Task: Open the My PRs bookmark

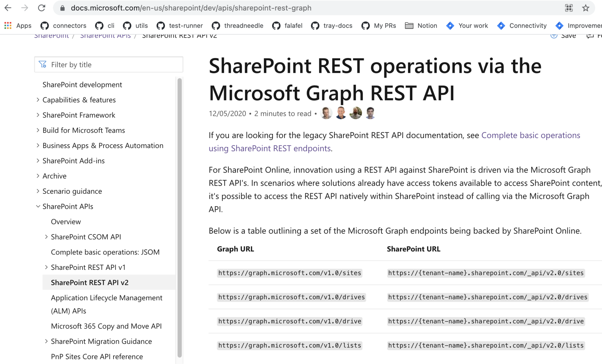Action: tap(385, 26)
